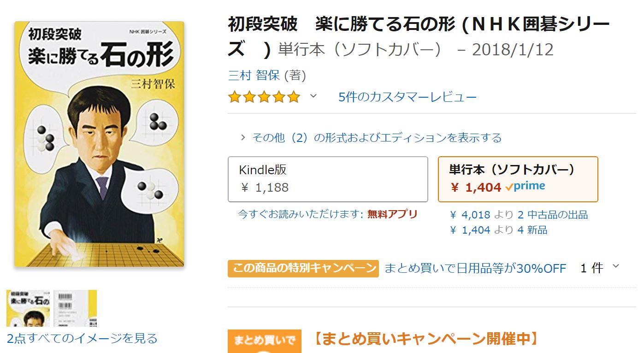Open 2点すべてのイメージを見る link
This screenshot has height=353, width=644.
tap(82, 339)
